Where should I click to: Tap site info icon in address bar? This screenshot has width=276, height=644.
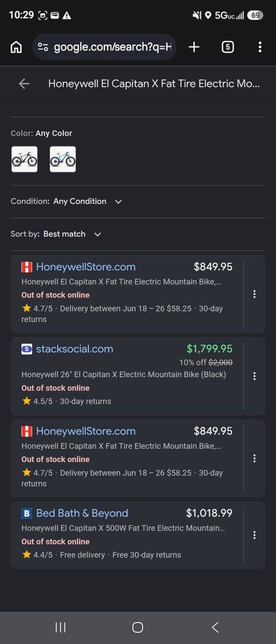tap(43, 47)
